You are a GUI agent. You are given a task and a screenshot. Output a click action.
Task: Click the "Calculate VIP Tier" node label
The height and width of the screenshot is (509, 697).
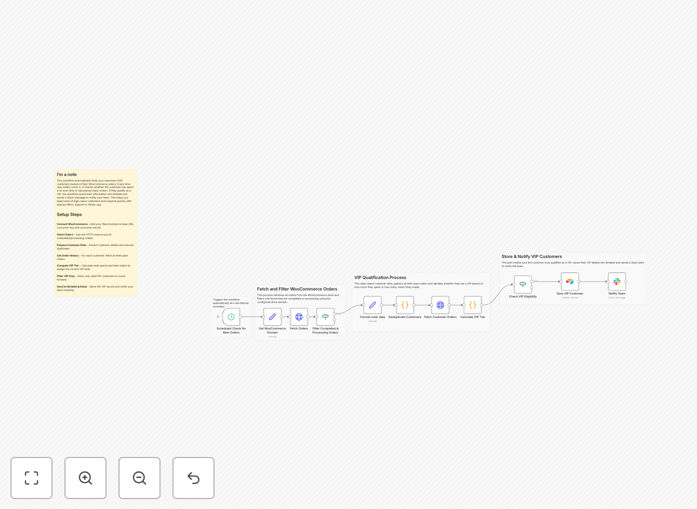tap(473, 317)
